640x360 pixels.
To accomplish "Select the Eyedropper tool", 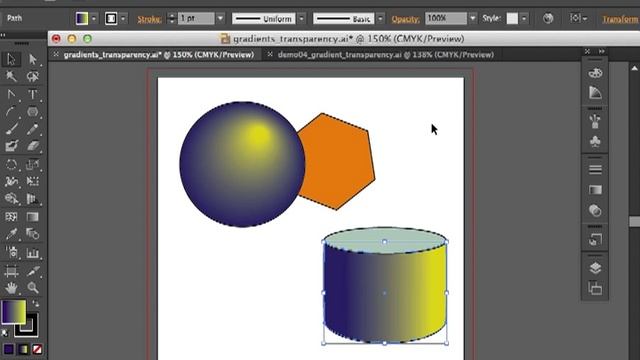I will pyautogui.click(x=11, y=234).
